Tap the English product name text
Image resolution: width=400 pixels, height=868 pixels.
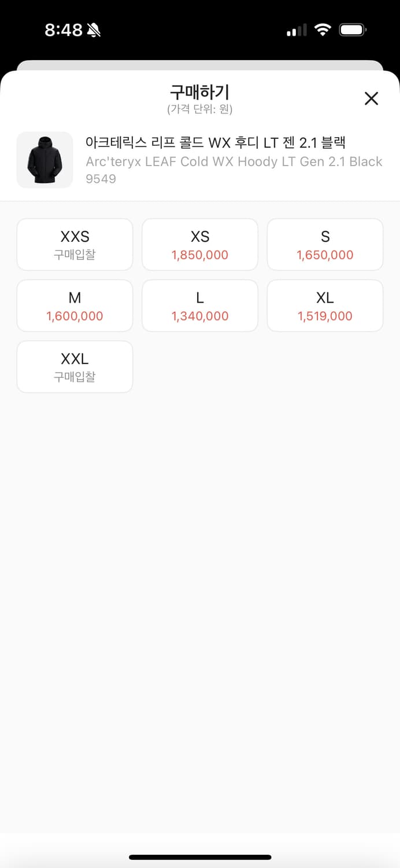coord(234,162)
